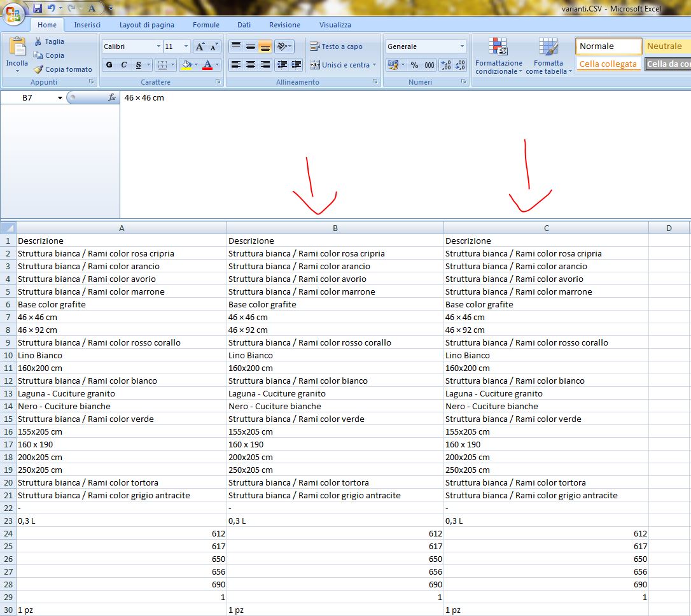The image size is (691, 616).
Task: Open Carattere dialog launcher
Action: pos(218,81)
